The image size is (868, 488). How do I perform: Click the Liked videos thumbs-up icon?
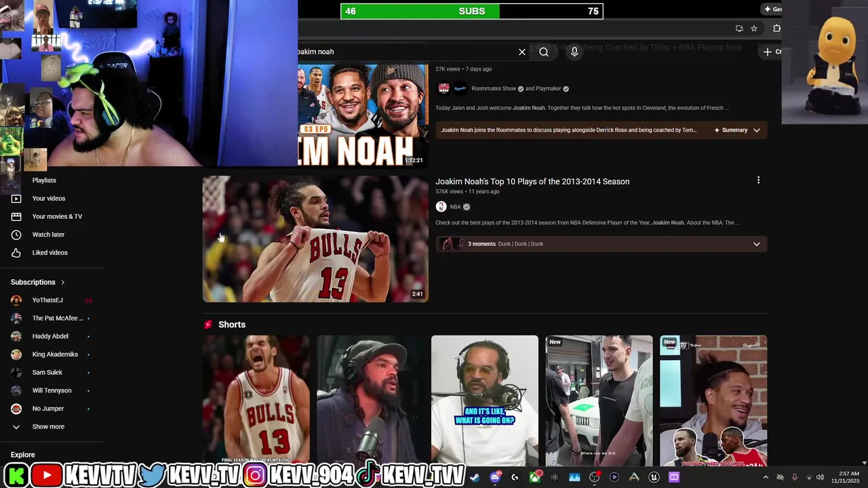pyautogui.click(x=16, y=253)
